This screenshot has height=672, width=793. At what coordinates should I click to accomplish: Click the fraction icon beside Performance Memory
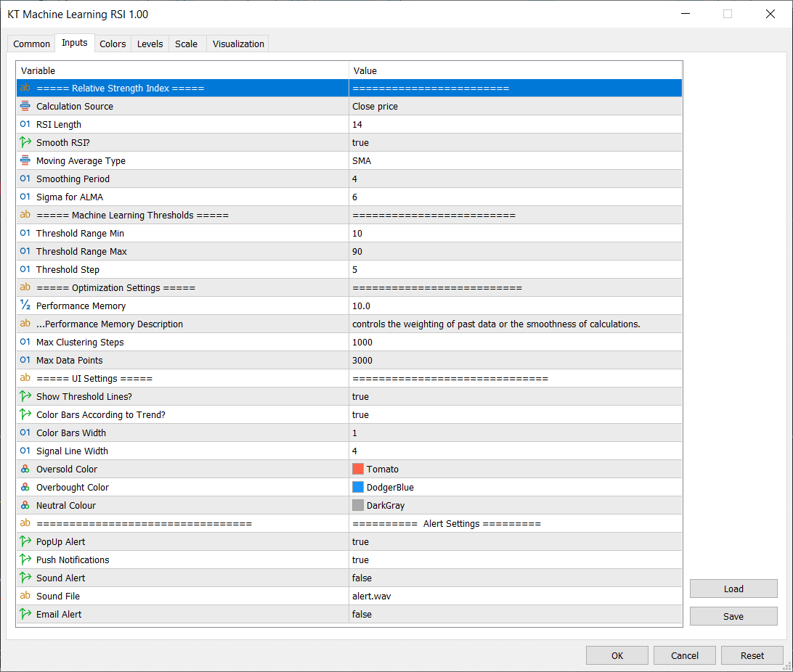point(25,306)
